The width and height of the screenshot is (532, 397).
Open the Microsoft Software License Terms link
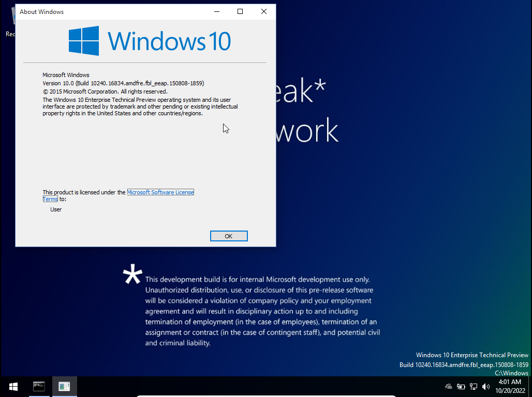[160, 192]
